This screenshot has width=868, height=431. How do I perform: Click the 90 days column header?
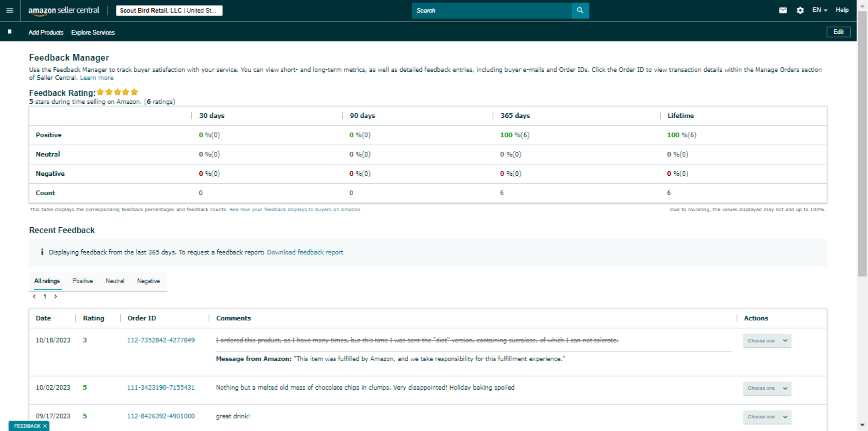click(x=362, y=116)
